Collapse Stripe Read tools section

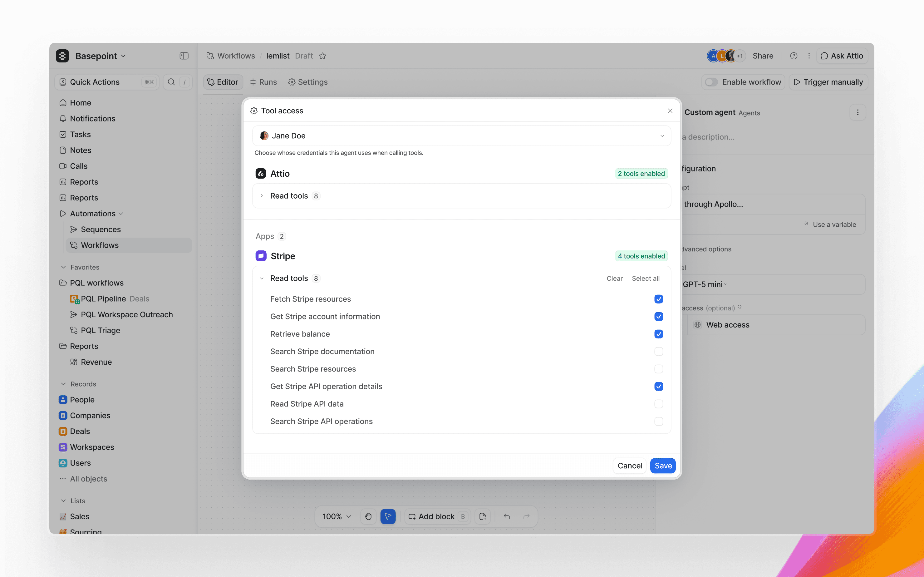(x=262, y=278)
